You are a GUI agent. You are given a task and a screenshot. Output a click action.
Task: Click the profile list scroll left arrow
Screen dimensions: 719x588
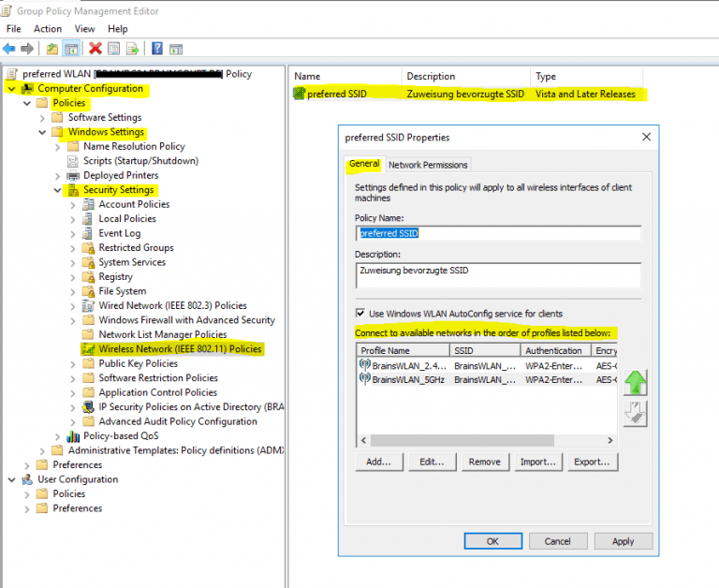click(x=363, y=440)
